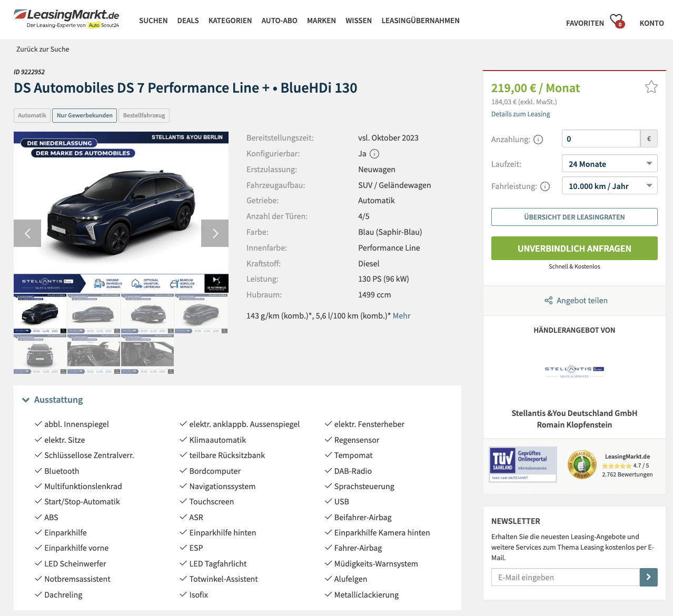This screenshot has width=673, height=616.
Task: Mark the offer with the star icon
Action: pos(651,87)
